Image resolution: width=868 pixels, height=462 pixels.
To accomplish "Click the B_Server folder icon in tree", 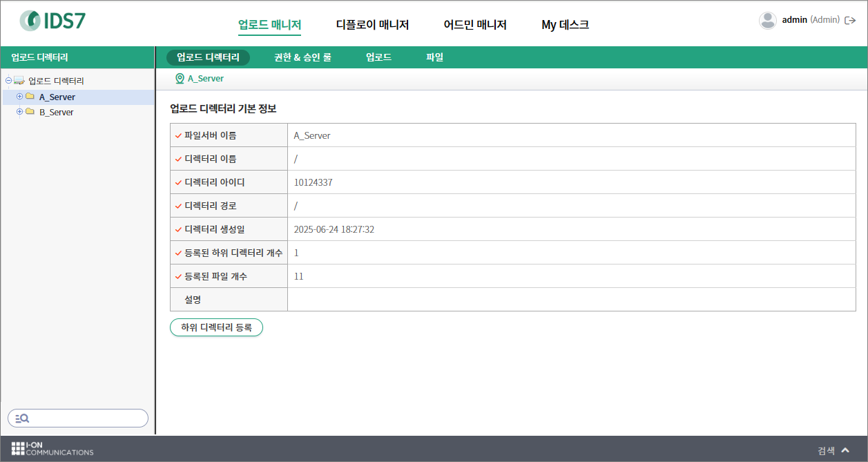I will (x=30, y=112).
